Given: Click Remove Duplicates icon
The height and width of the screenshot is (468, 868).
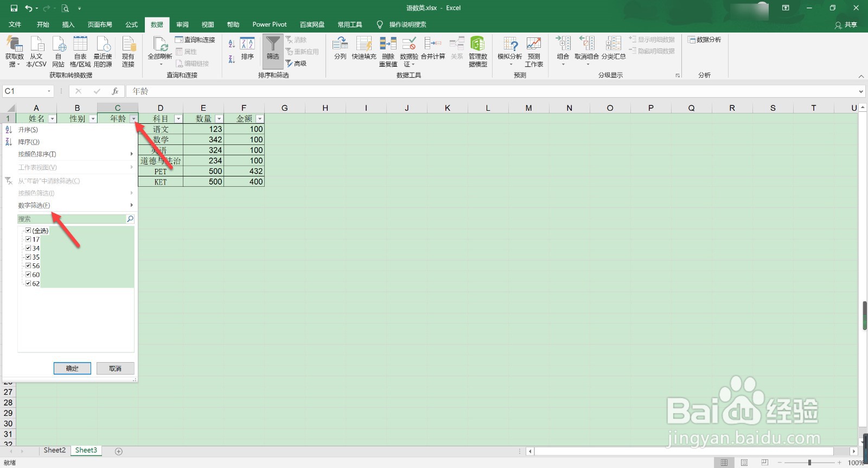Looking at the screenshot, I should click(x=388, y=44).
